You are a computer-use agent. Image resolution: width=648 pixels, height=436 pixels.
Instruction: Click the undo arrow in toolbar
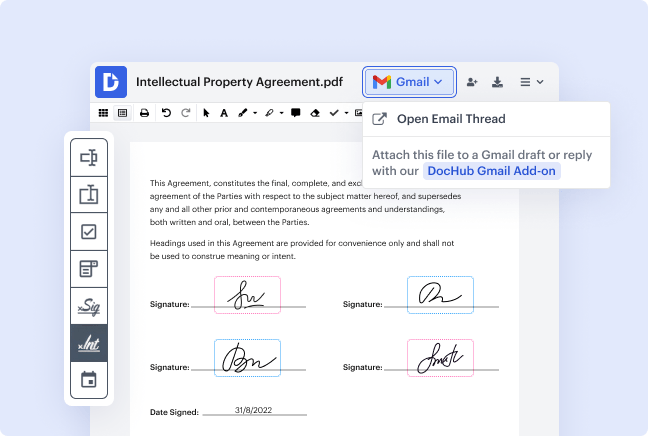click(x=166, y=113)
